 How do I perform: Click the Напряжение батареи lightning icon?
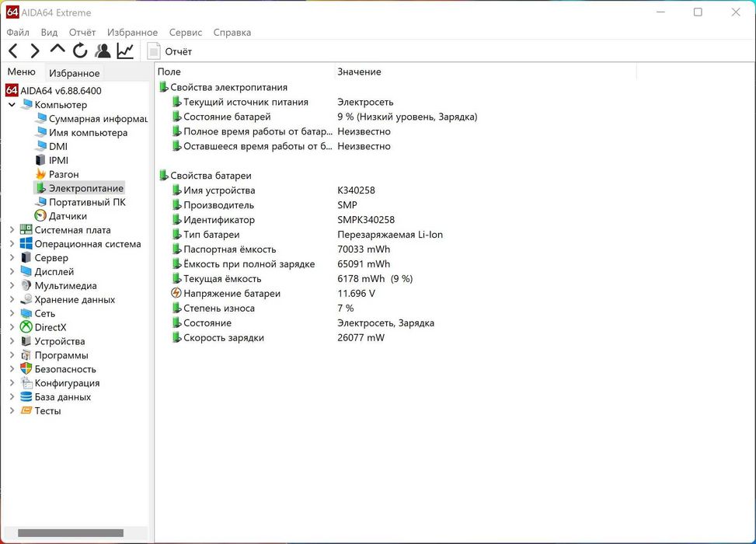[x=176, y=293]
